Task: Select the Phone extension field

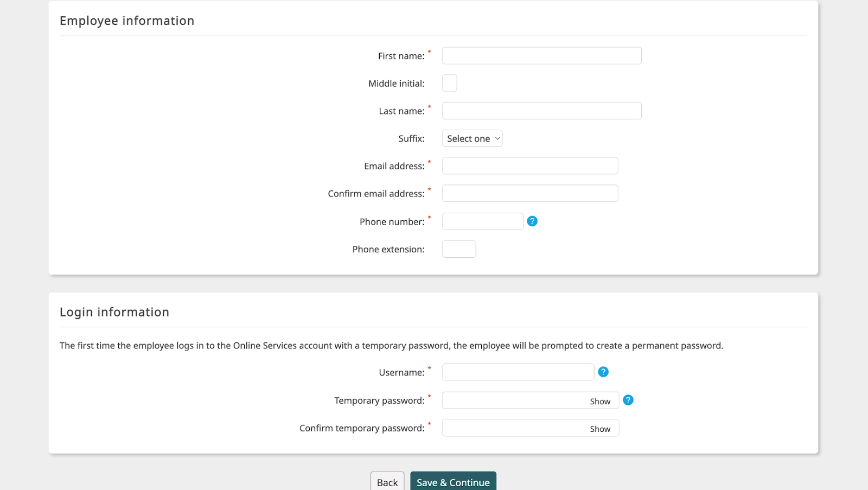Action: click(x=459, y=249)
